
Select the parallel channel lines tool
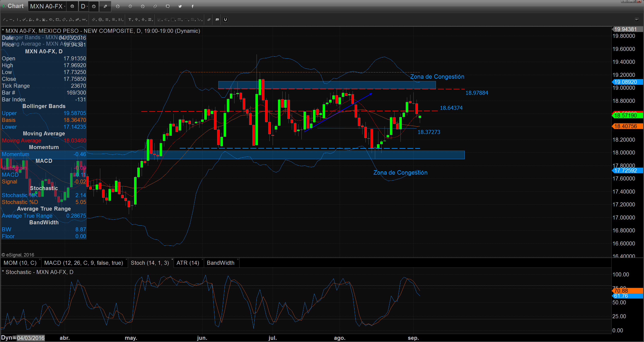(94, 20)
